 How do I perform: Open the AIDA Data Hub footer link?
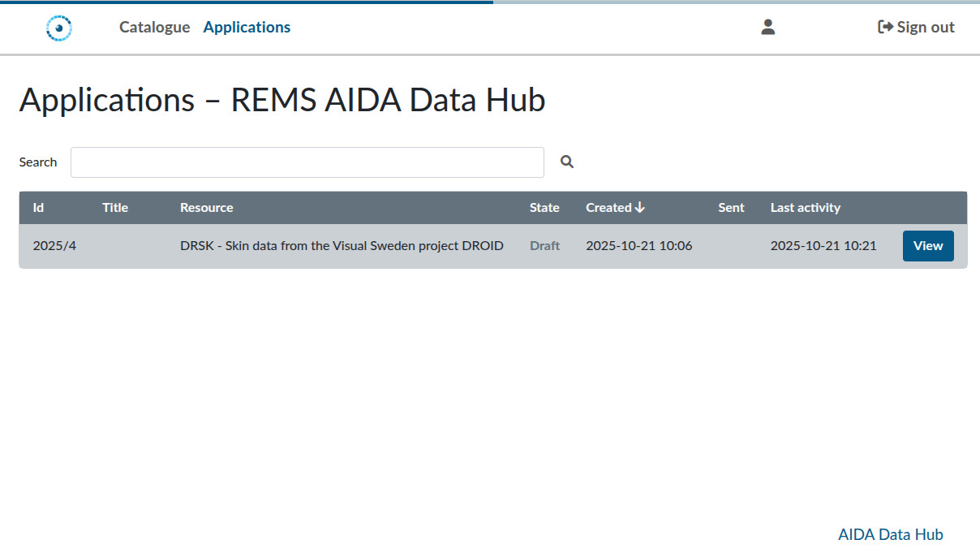pos(890,534)
